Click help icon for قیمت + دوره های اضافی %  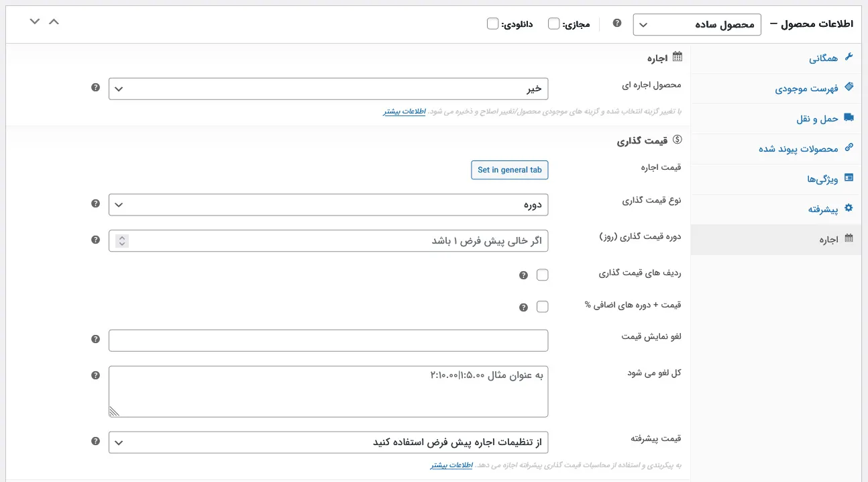point(523,307)
